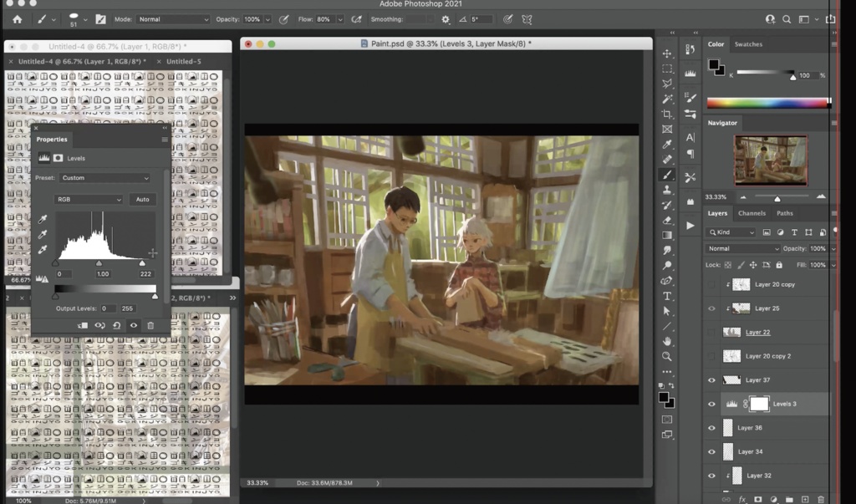Image resolution: width=856 pixels, height=504 pixels.
Task: Switch to the Channels tab
Action: coord(752,213)
